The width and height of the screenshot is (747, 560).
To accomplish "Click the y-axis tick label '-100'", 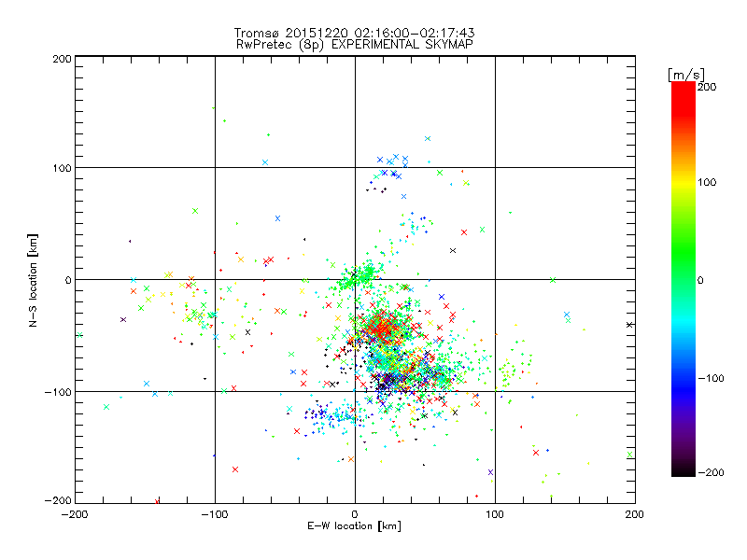I will pos(58,392).
